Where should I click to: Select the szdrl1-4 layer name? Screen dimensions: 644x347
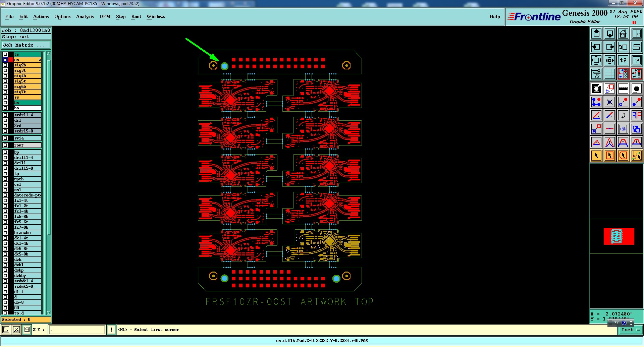pyautogui.click(x=28, y=115)
